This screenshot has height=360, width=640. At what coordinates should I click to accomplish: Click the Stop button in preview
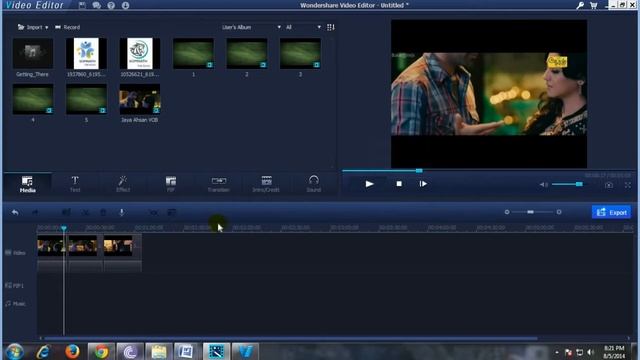[399, 184]
